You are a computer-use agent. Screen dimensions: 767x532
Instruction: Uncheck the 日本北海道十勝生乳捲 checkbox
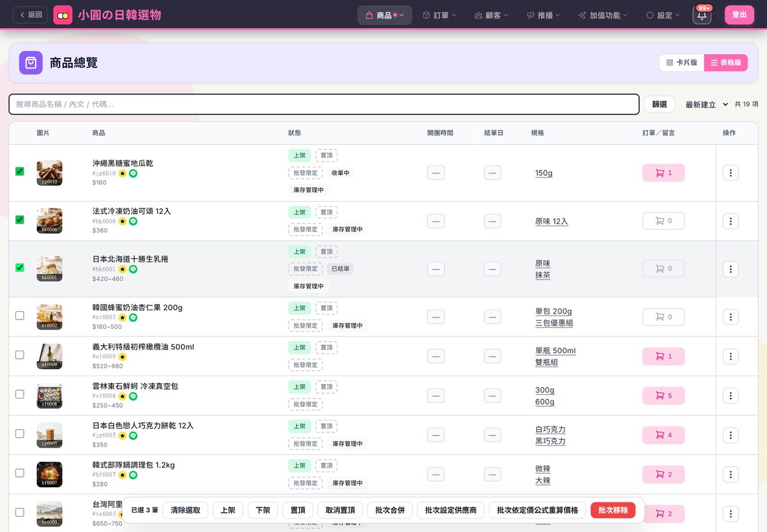tap(20, 268)
